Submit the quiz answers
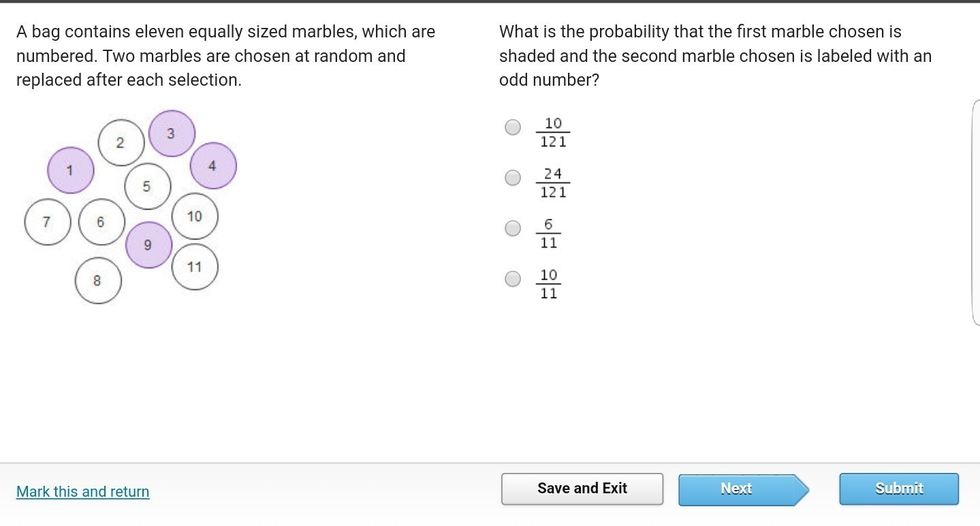Viewport: 980px width, 526px height. pos(898,489)
